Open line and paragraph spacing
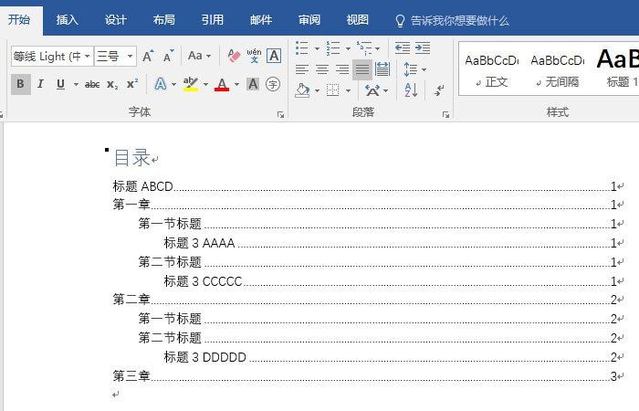Image resolution: width=639 pixels, height=411 pixels. pyautogui.click(x=410, y=69)
